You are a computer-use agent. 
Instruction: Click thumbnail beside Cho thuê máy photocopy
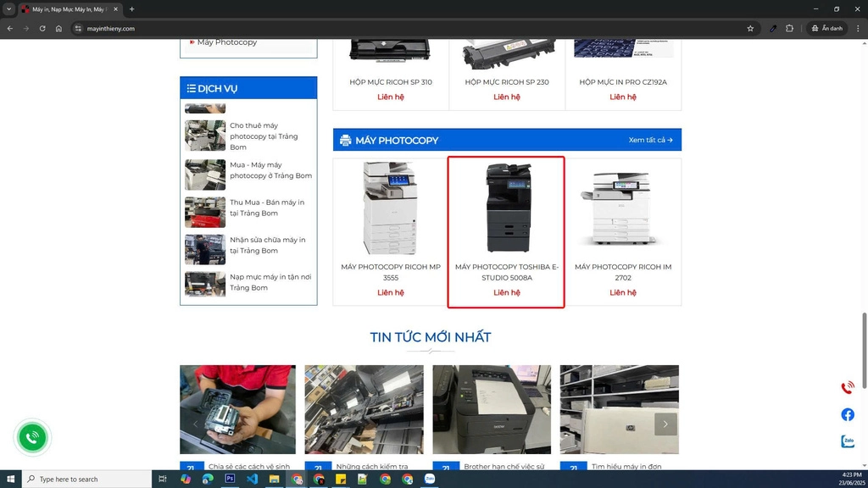pyautogui.click(x=205, y=136)
